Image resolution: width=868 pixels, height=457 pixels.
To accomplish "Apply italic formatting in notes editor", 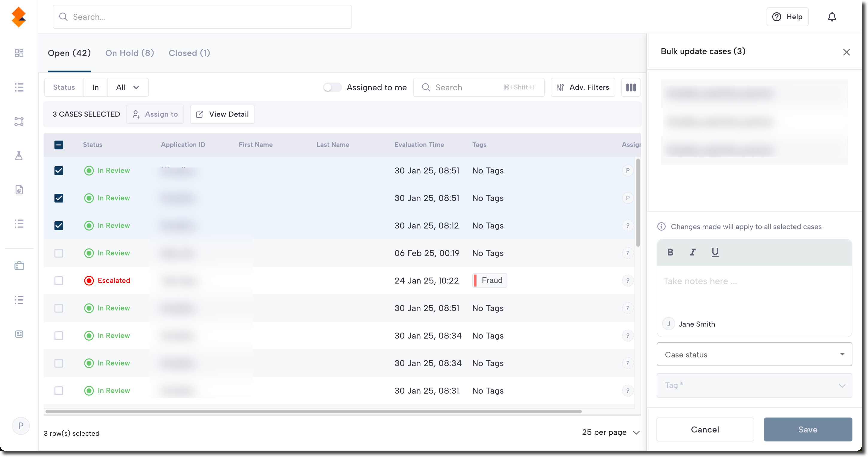I will click(692, 252).
